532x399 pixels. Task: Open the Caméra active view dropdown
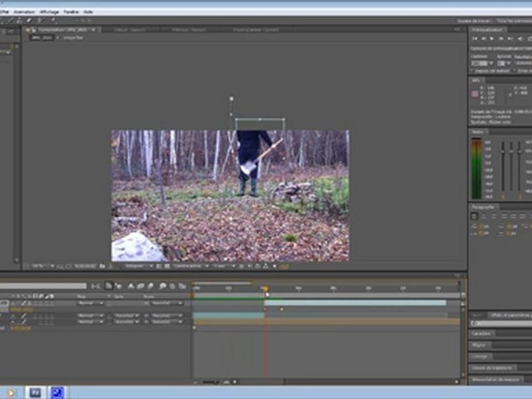[x=191, y=267]
